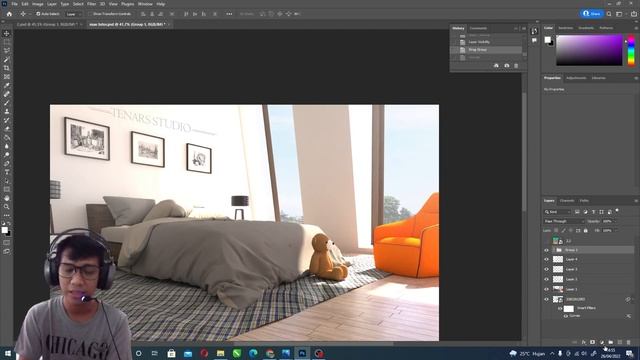Show the hidden top layer above Group 1

pyautogui.click(x=547, y=241)
